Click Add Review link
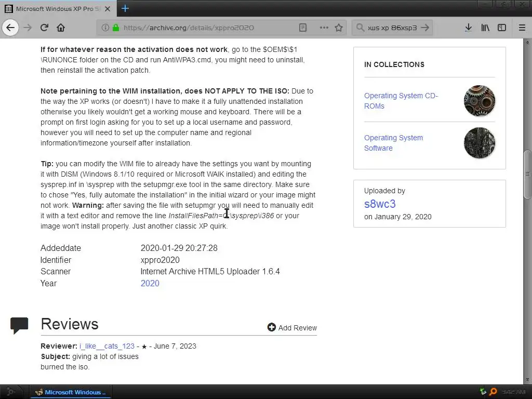This screenshot has height=399, width=532. (x=298, y=328)
